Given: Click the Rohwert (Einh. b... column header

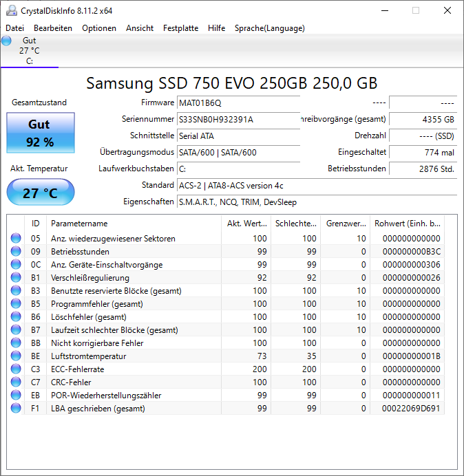Looking at the screenshot, I should [407, 224].
